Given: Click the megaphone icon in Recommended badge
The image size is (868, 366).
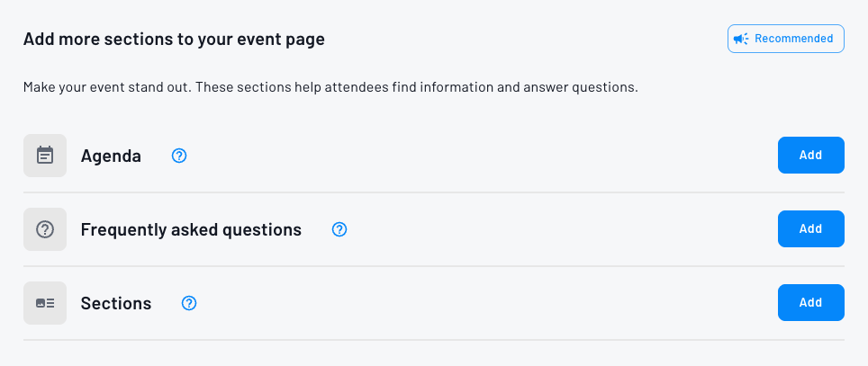Looking at the screenshot, I should (x=741, y=39).
